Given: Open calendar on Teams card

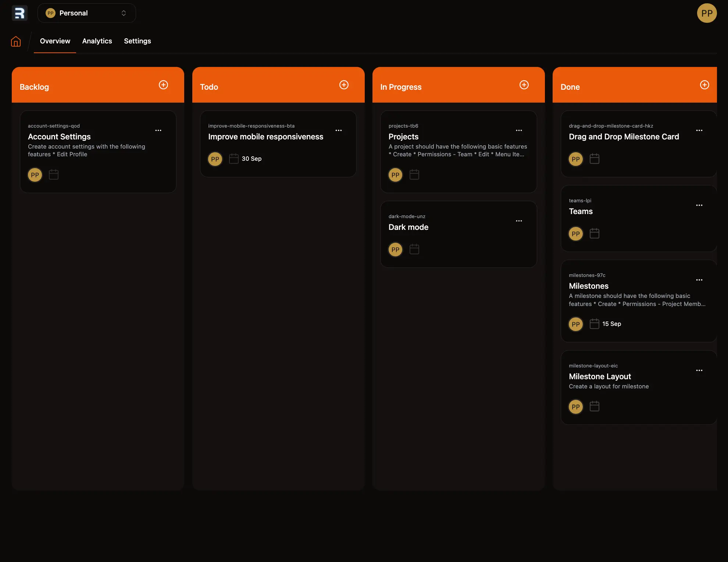Looking at the screenshot, I should point(595,234).
